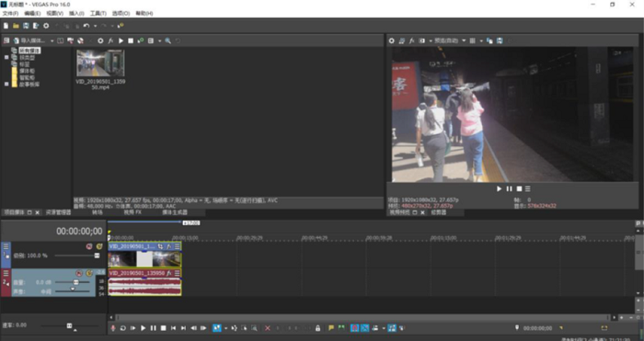Open media properties gear in Project Media toolbar
The width and height of the screenshot is (644, 341).
pyautogui.click(x=100, y=40)
